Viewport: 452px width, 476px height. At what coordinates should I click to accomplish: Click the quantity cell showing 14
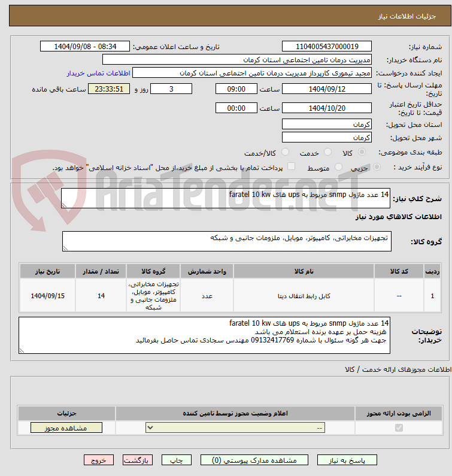[x=101, y=296]
